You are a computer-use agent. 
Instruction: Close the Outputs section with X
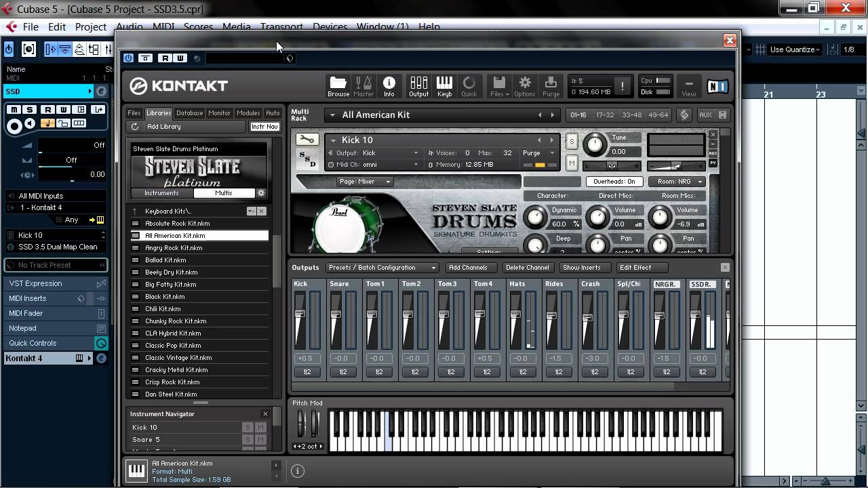[x=725, y=268]
